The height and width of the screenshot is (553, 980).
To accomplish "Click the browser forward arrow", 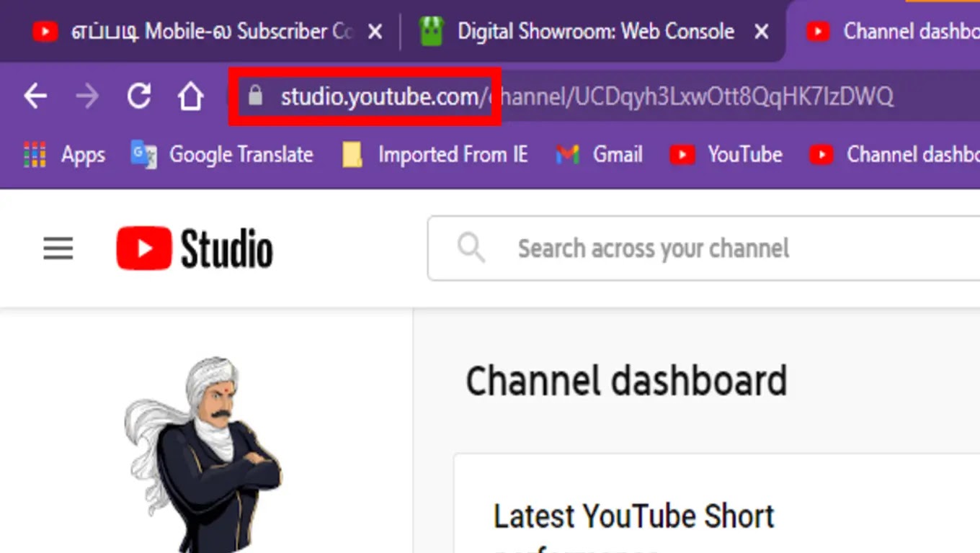I will (87, 96).
